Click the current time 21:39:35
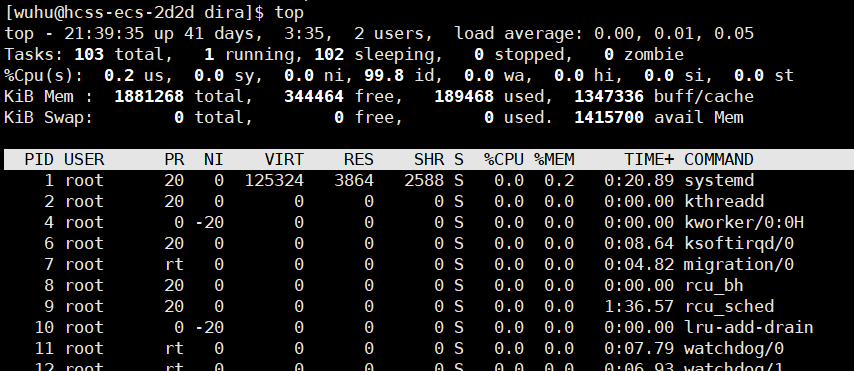The width and height of the screenshot is (854, 371). click(104, 34)
